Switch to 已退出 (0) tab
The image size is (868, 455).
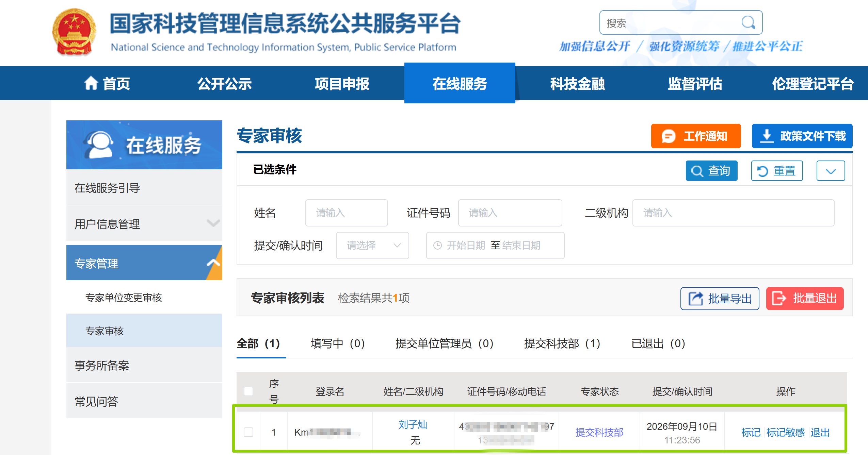pyautogui.click(x=658, y=343)
